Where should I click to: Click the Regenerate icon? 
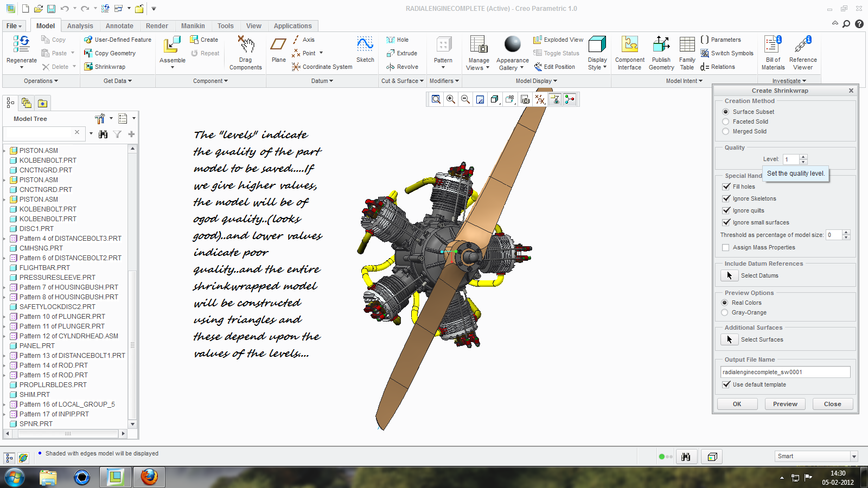(22, 44)
